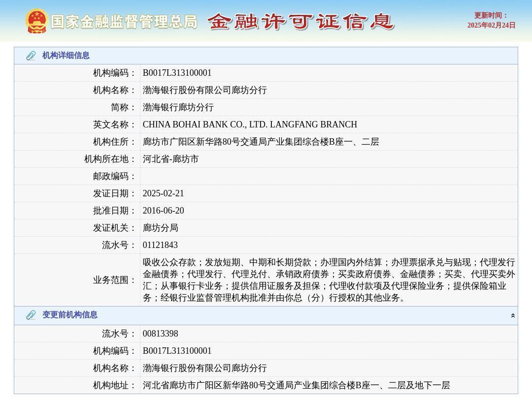Click the English name CHINA BOHAI BANK value

250,124
